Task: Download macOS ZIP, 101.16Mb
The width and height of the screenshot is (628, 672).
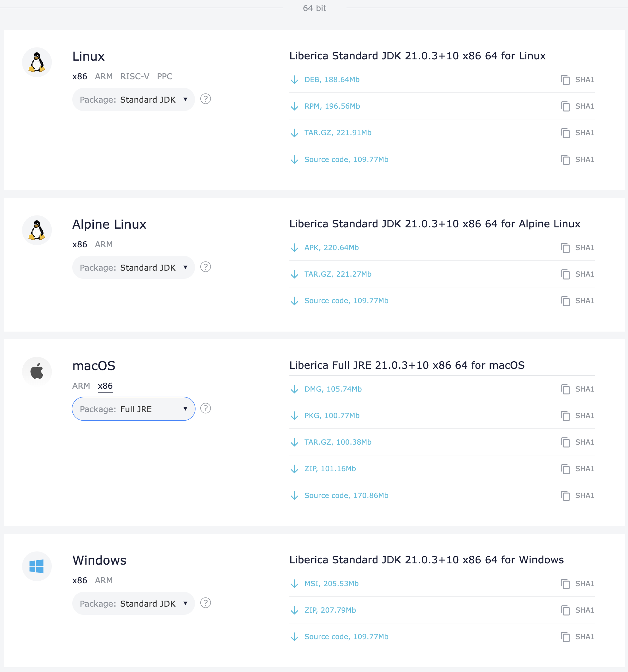Action: point(323,469)
